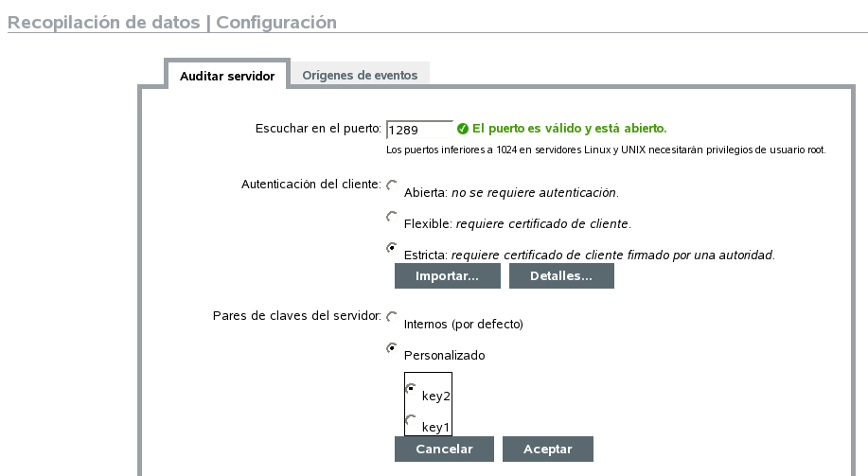868x476 pixels.
Task: Select the Auditar servidor tab
Action: pos(227,76)
